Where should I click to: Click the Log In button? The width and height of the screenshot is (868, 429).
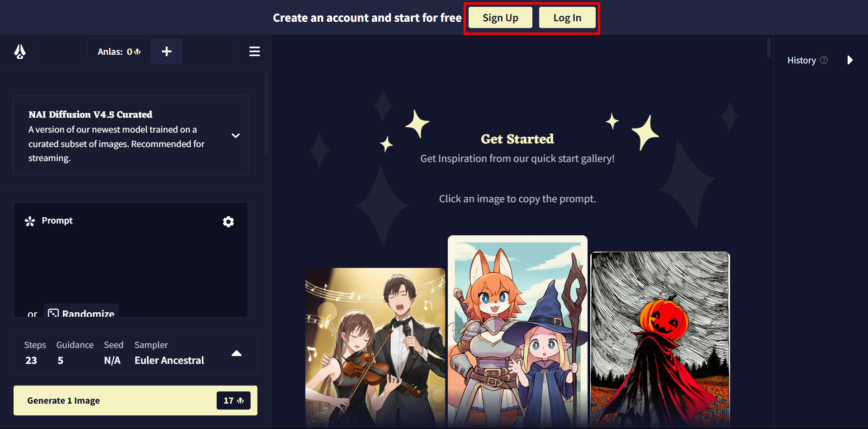tap(567, 18)
